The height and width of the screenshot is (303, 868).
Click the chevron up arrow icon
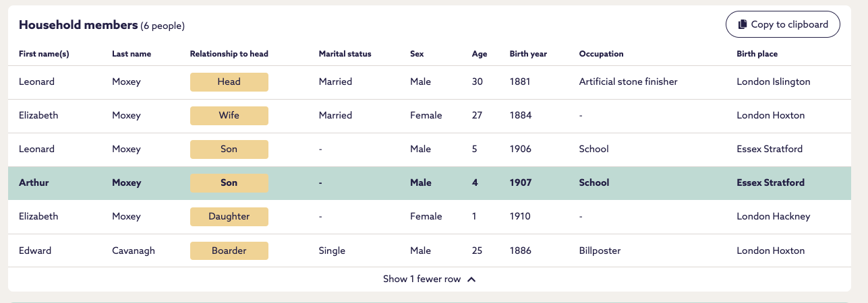coord(471,279)
